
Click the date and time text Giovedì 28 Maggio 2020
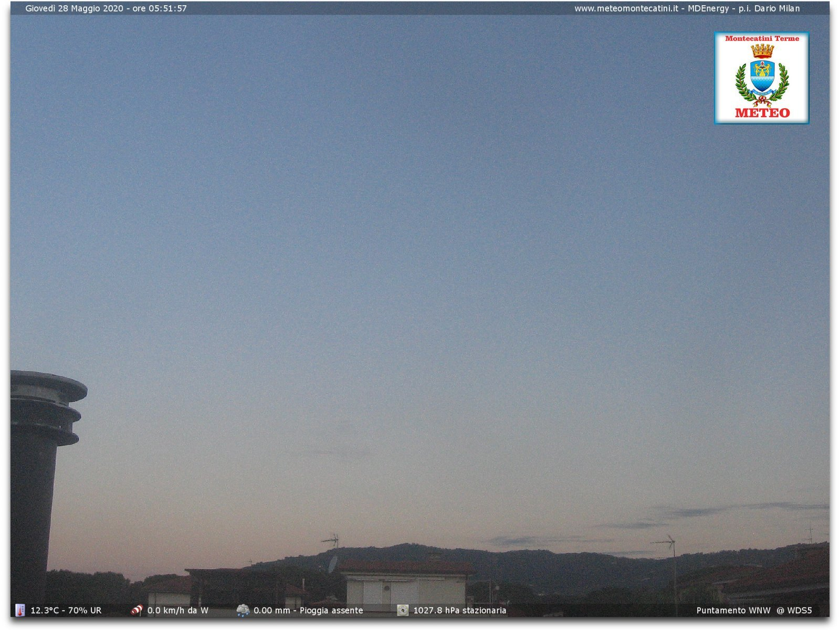pos(75,8)
